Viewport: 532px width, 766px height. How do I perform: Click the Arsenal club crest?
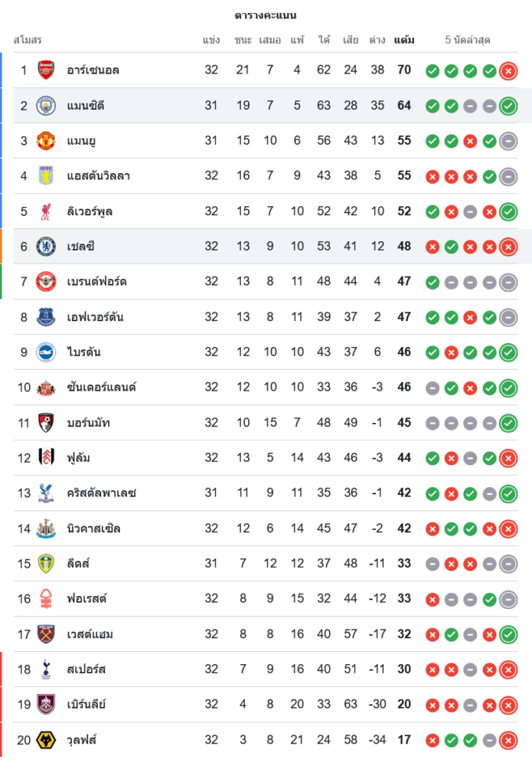point(47,70)
